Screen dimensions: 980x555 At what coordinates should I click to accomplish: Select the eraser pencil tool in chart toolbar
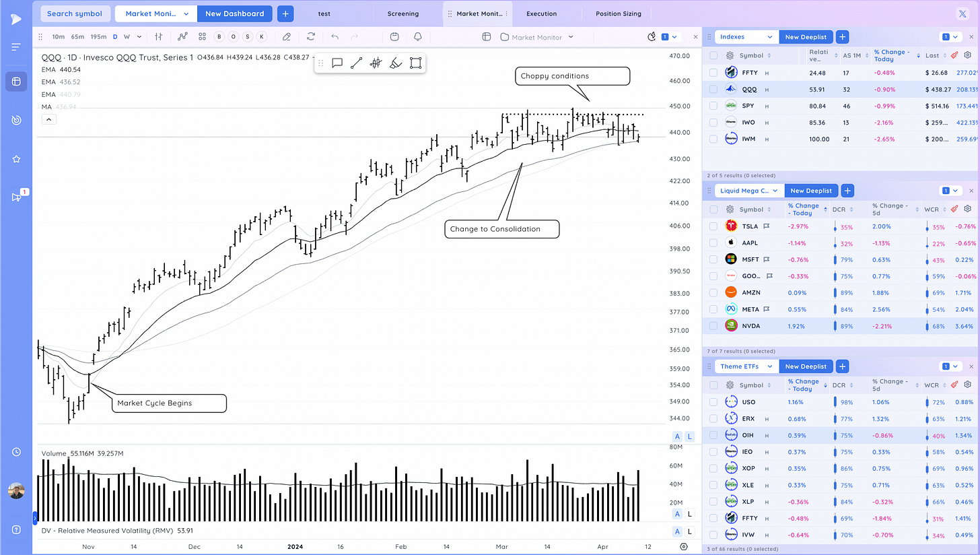(x=287, y=36)
